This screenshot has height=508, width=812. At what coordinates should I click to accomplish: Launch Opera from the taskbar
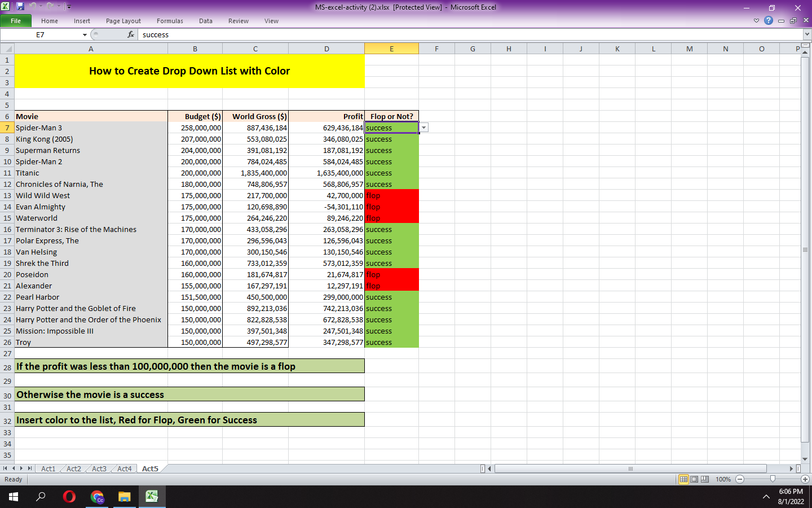click(69, 497)
